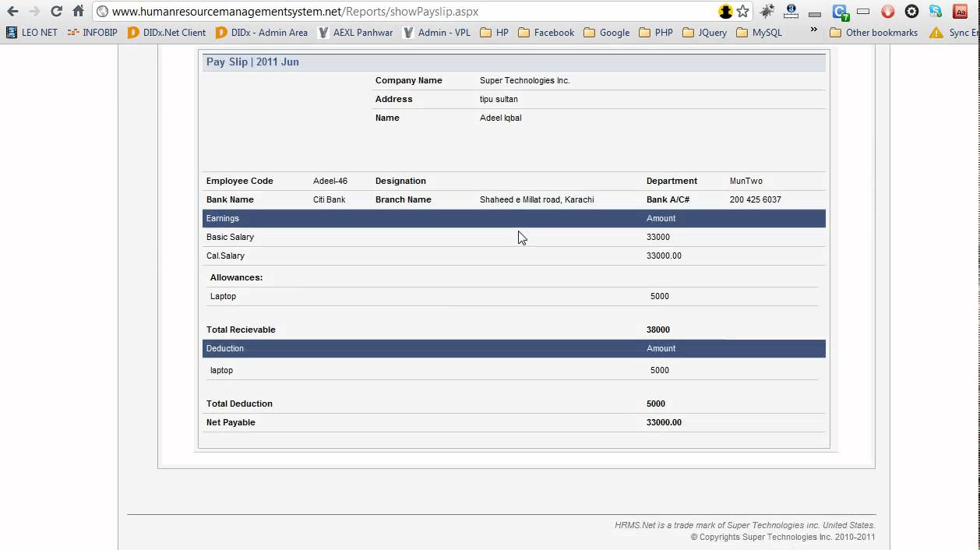Click the MunTwo department value

pos(746,181)
